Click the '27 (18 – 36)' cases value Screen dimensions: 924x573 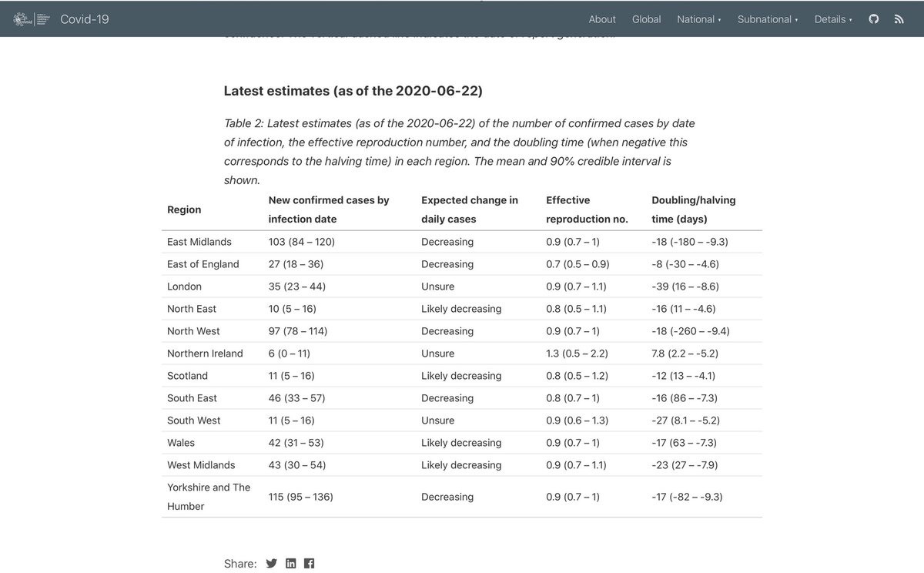point(296,264)
